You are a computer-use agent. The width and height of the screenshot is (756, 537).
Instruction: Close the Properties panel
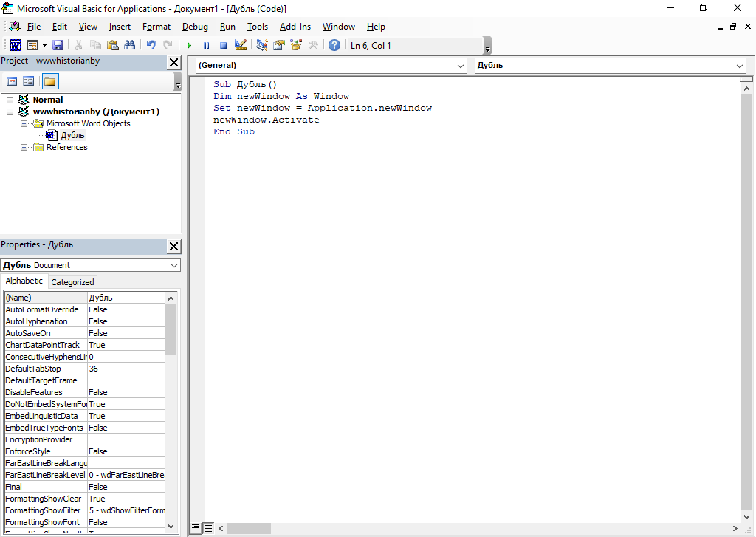[x=174, y=247]
